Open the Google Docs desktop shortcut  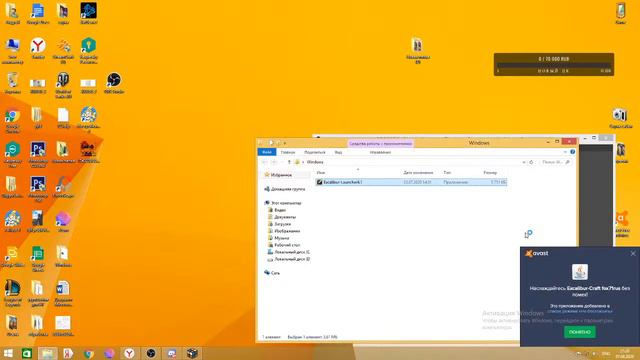(38, 14)
